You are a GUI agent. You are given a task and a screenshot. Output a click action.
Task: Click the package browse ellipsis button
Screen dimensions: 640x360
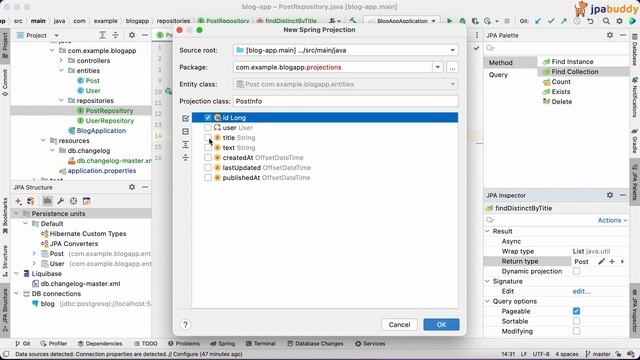[452, 67]
